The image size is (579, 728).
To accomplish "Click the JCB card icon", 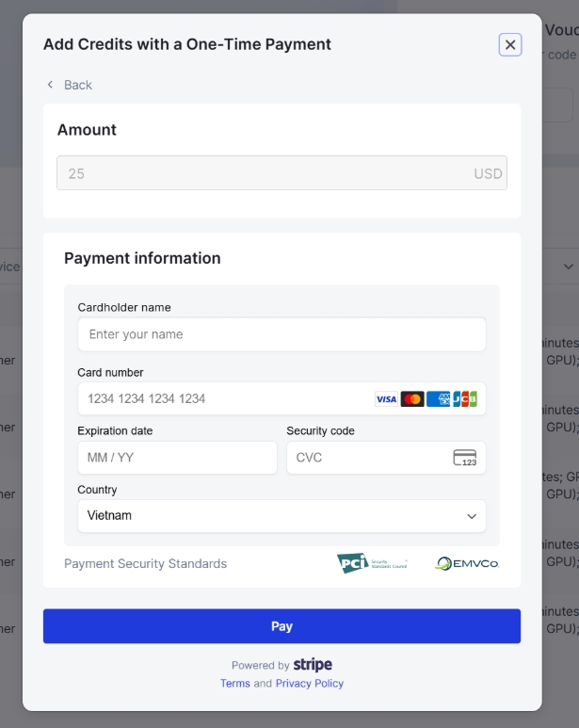I will (x=464, y=399).
